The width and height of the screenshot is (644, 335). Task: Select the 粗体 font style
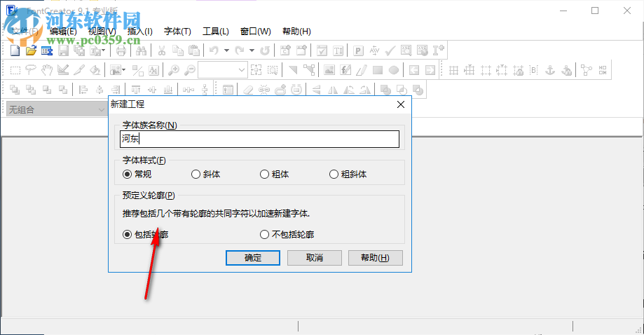click(x=275, y=174)
